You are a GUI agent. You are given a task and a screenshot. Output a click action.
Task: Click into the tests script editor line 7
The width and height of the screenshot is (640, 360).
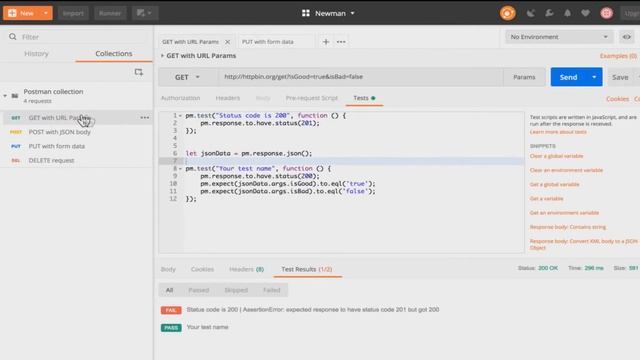(x=353, y=161)
